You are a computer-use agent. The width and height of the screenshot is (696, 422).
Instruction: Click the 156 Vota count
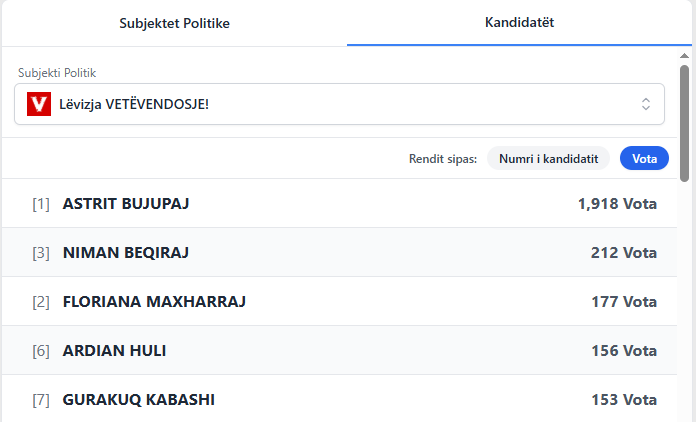click(x=623, y=351)
